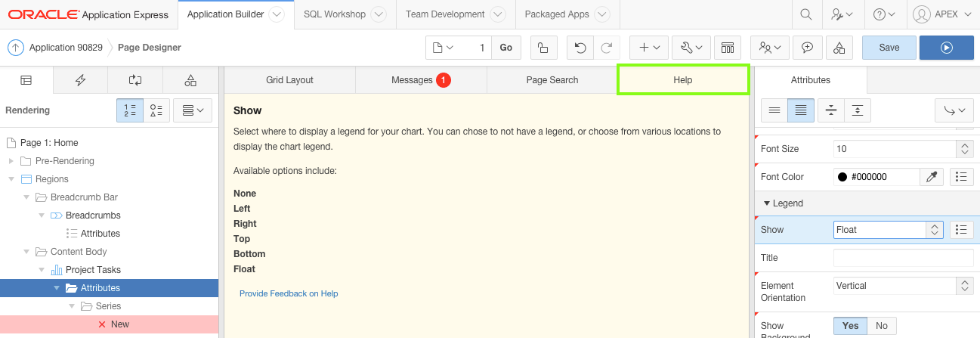Toggle Show All attributes view button

click(801, 110)
